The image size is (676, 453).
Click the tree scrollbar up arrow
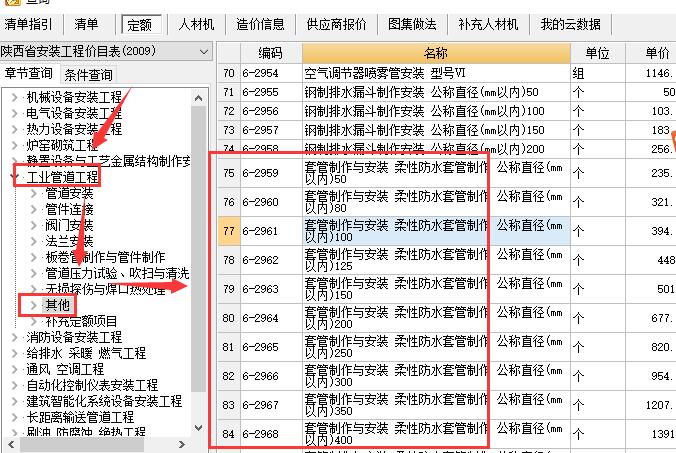198,98
